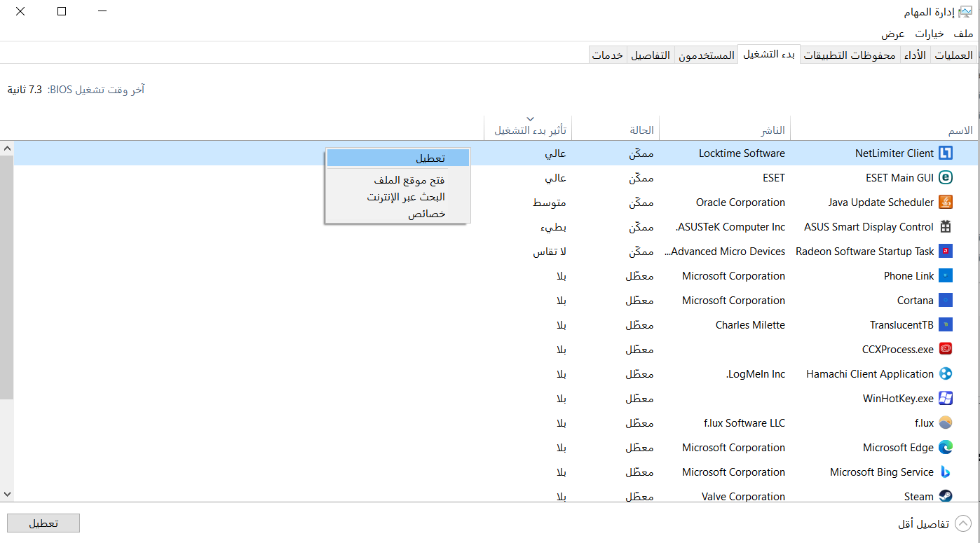The image size is (980, 543).
Task: Click the scrollbar down arrow
Action: (x=7, y=494)
